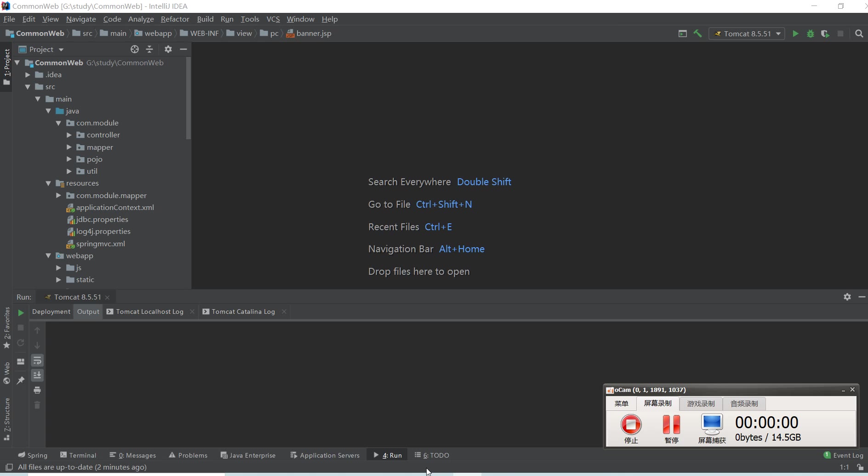Click the green Run button in toolbar
This screenshot has height=476, width=868.
[795, 34]
